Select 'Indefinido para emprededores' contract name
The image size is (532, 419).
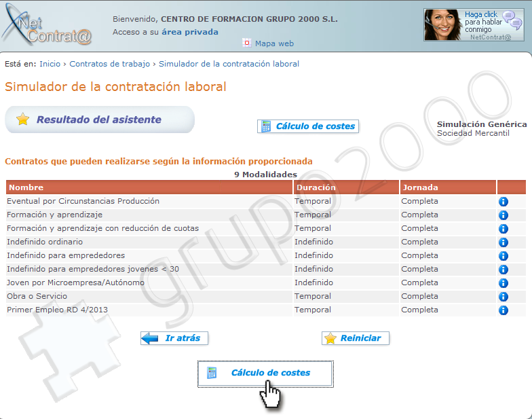point(66,255)
